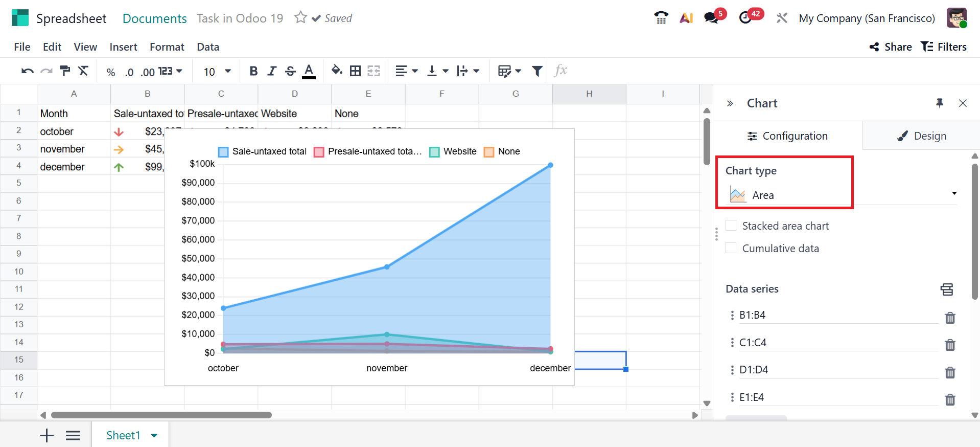The width and height of the screenshot is (980, 447).
Task: Open the fill color picker
Action: coord(336,71)
